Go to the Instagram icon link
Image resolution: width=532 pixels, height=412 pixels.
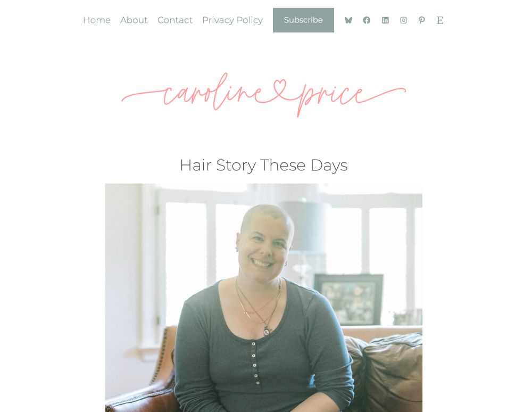click(x=403, y=20)
